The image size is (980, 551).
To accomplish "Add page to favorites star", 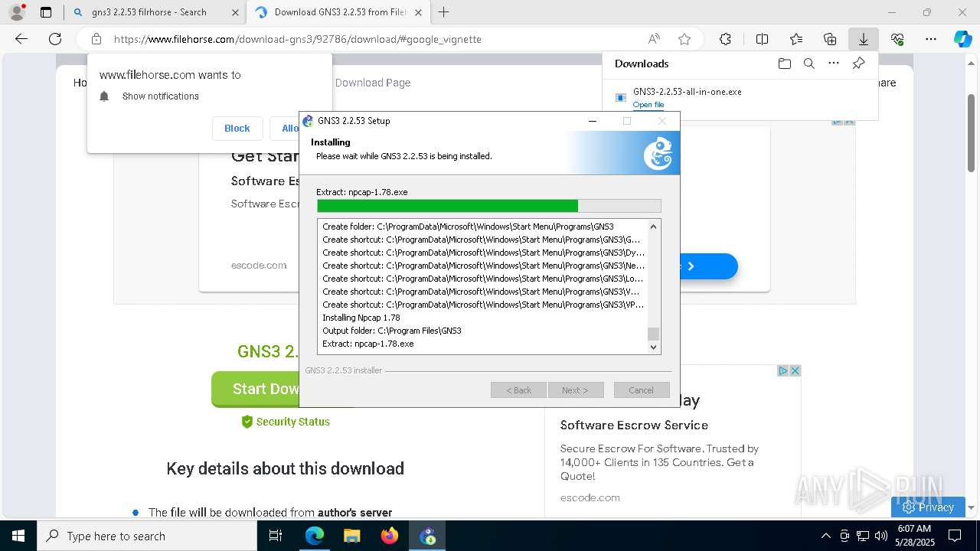I will click(x=684, y=39).
